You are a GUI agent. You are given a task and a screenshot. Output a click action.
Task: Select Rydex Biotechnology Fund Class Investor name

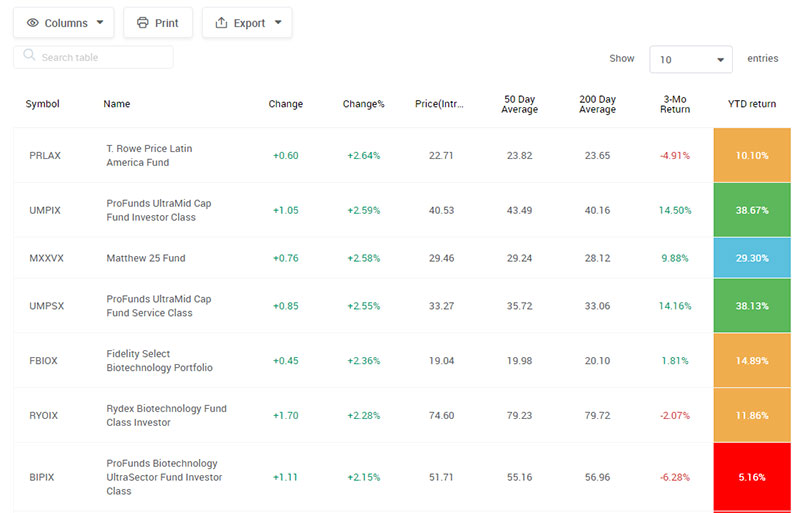166,415
